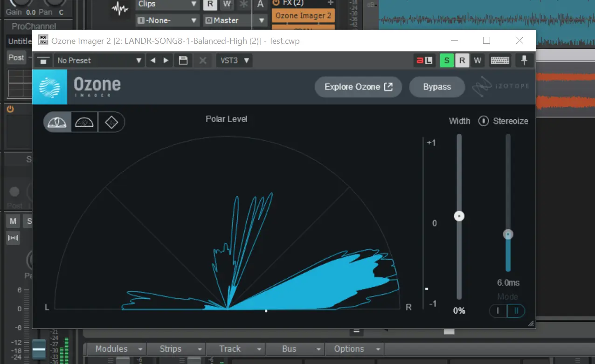Toggle keyboard input to plugin icon
Viewport: 595px width, 364px height.
[x=500, y=61]
